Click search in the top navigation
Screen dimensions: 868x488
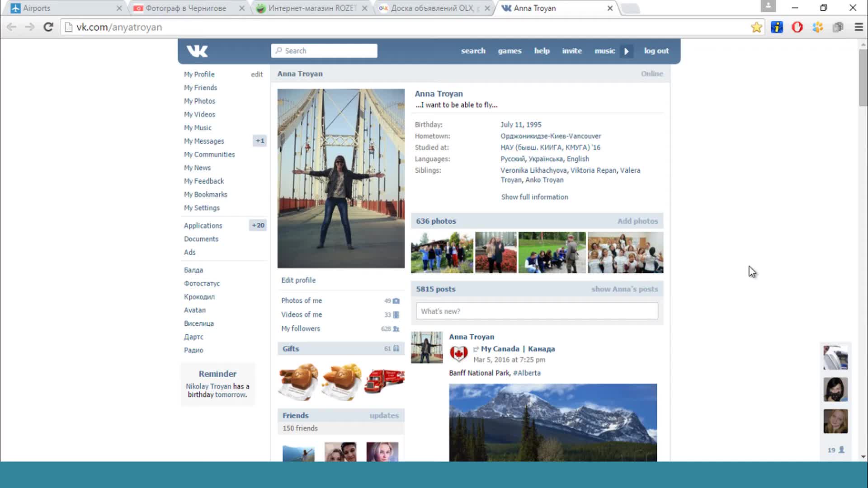473,51
